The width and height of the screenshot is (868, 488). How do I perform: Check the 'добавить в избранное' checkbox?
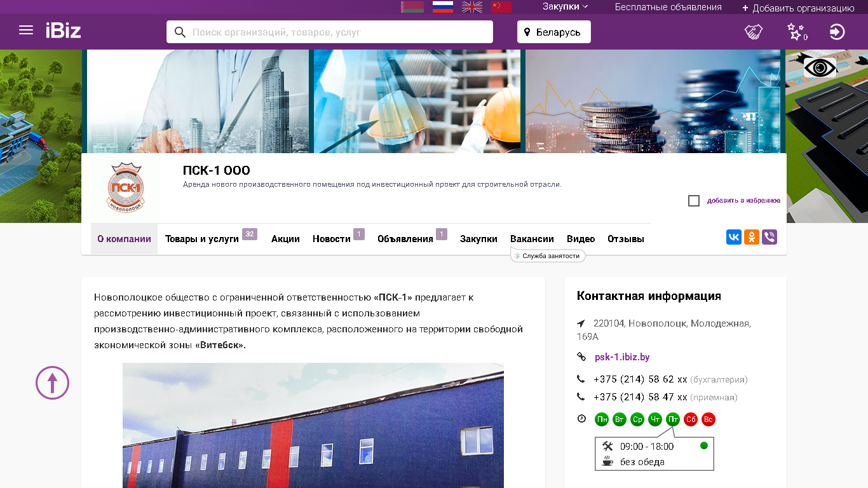(x=694, y=201)
